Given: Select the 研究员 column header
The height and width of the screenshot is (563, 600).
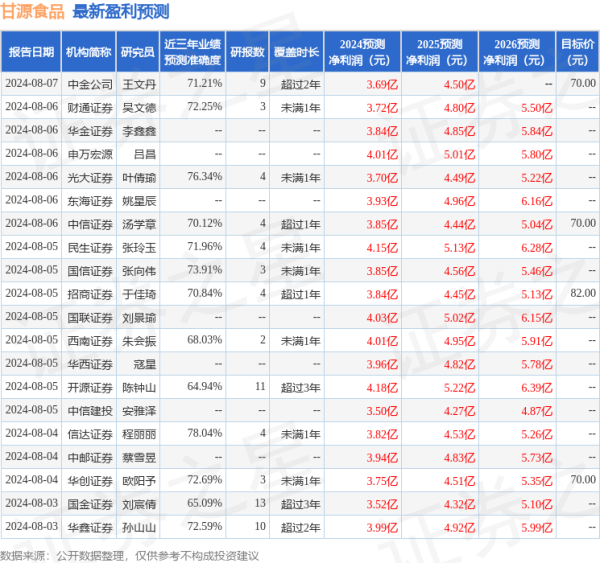Looking at the screenshot, I should click(138, 52).
